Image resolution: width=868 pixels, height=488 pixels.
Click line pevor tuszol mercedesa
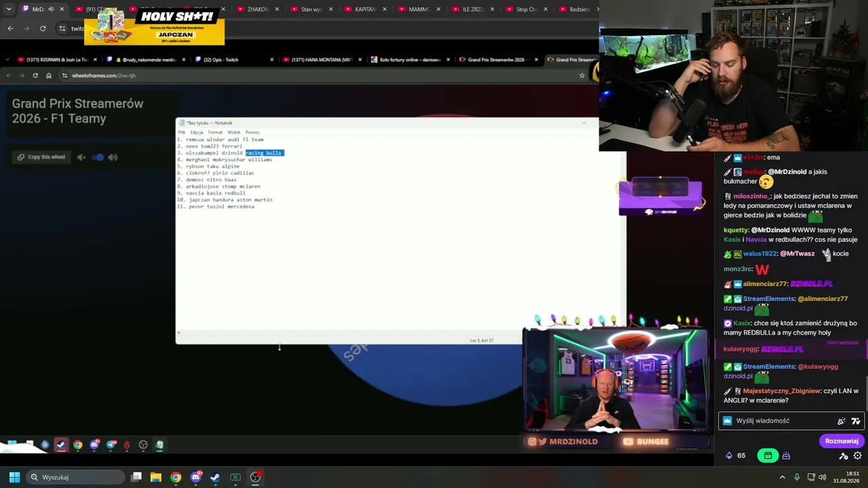tap(216, 207)
